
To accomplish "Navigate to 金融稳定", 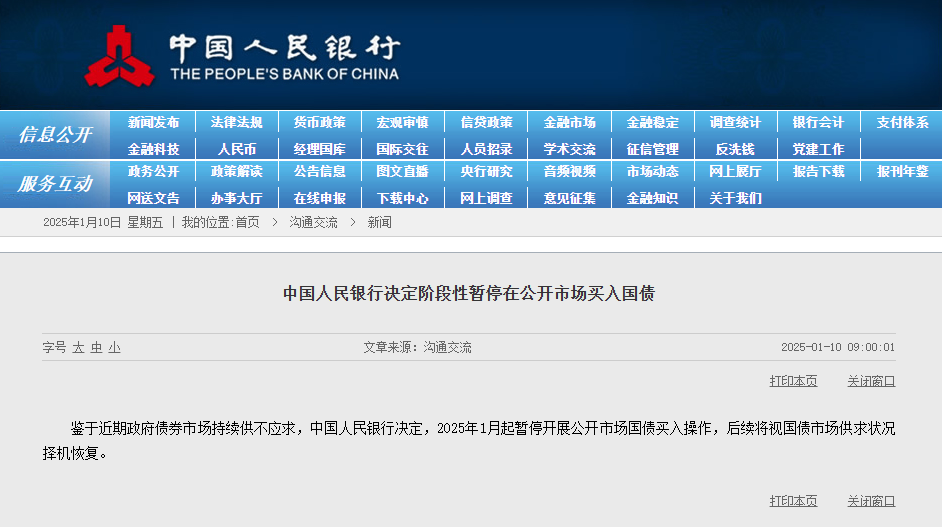I will [652, 123].
